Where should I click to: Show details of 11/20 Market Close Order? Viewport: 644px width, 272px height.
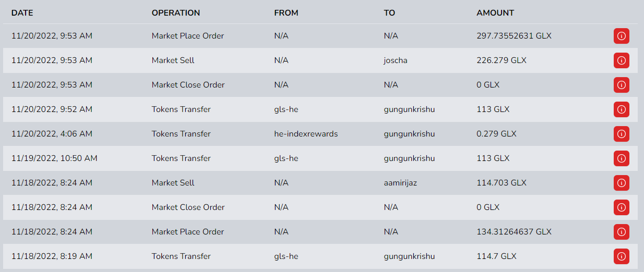(x=621, y=85)
